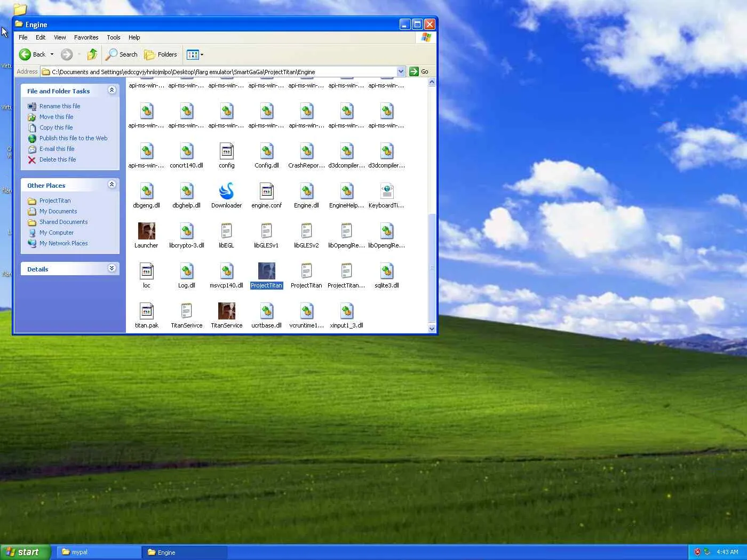Click the Go button beside address bar
747x560 pixels.
pos(419,71)
